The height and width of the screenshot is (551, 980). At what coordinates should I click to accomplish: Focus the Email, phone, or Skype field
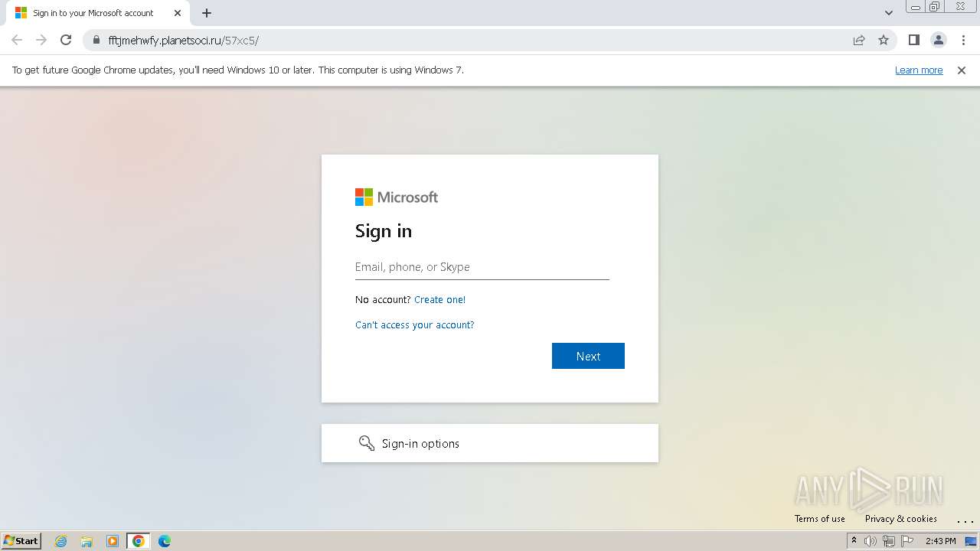pos(482,267)
